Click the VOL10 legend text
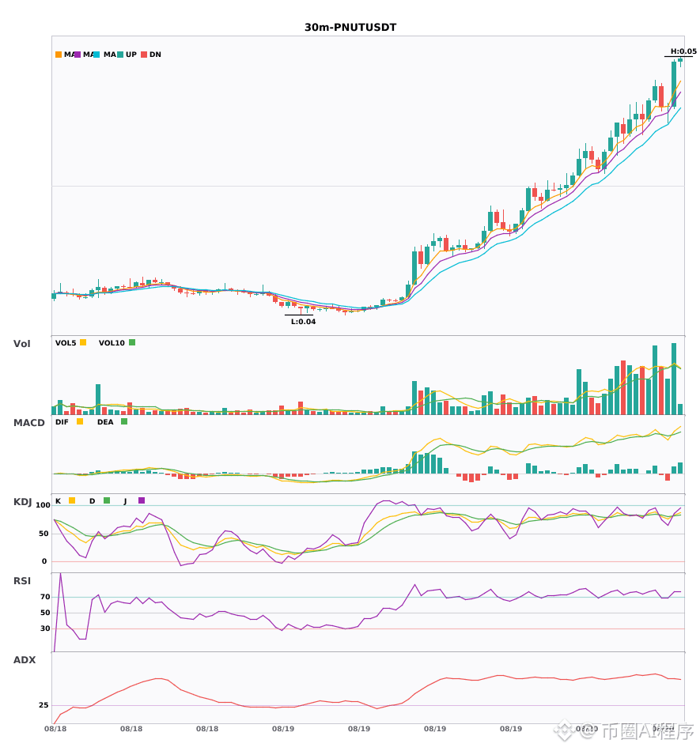 [x=112, y=343]
